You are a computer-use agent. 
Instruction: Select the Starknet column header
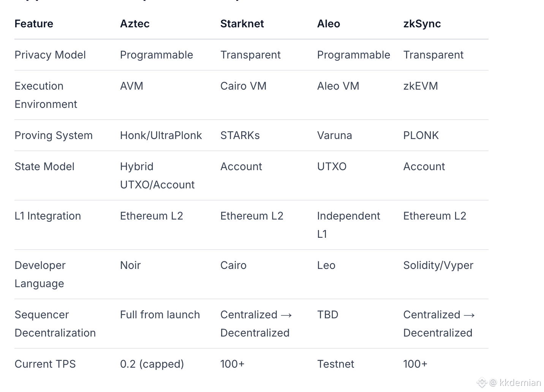point(242,24)
